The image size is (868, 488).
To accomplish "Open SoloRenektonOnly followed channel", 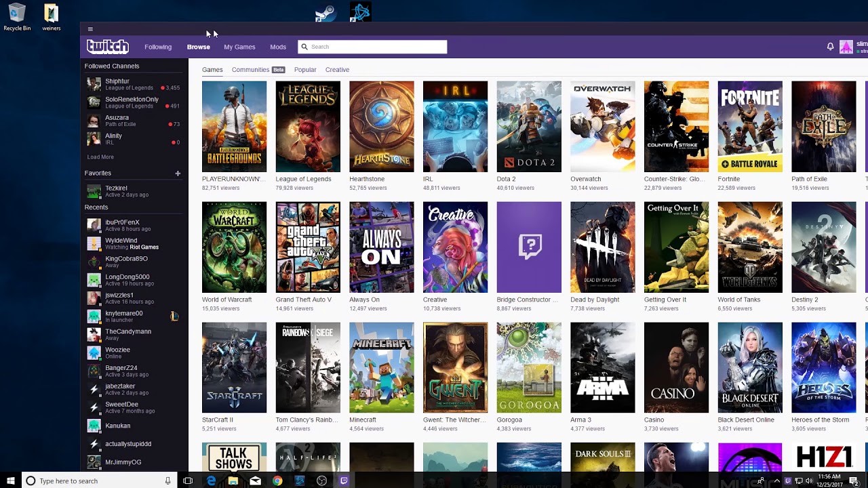I will (x=134, y=102).
